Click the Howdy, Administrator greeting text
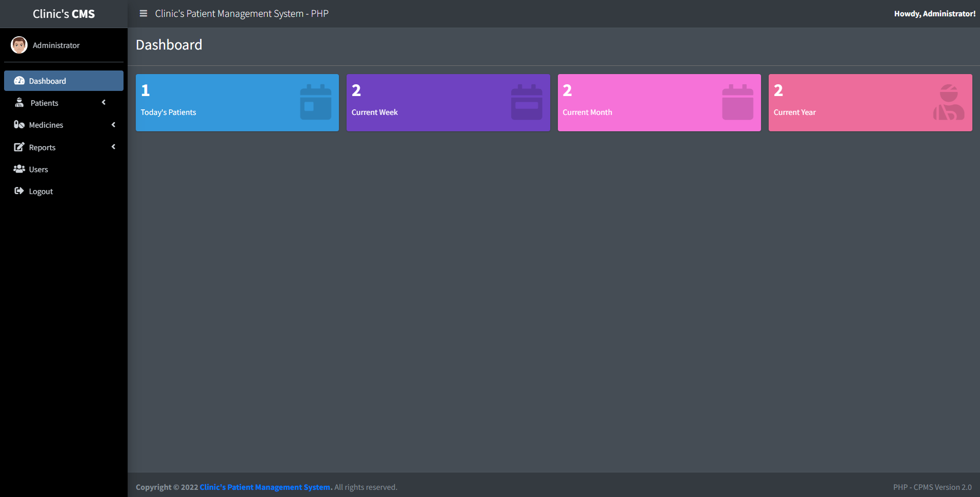This screenshot has width=980, height=497. (x=935, y=13)
